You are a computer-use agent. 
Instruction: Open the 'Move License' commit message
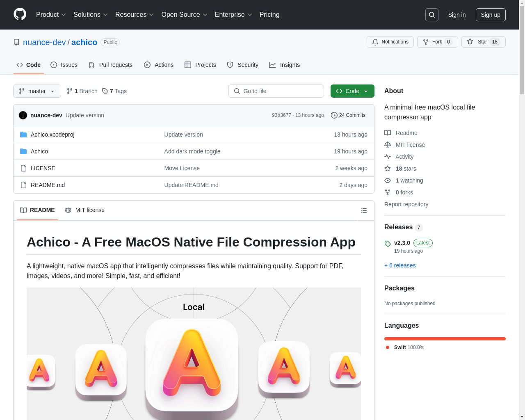(182, 168)
